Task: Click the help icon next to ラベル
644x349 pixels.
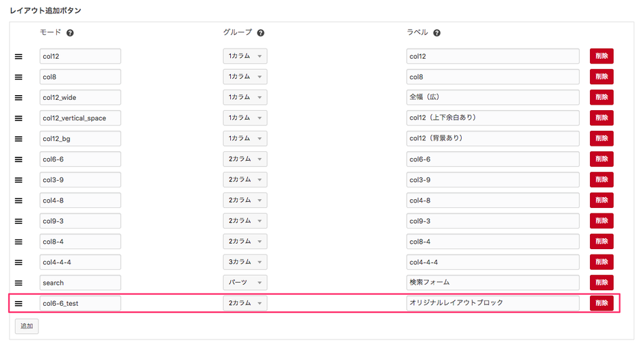Action: (x=437, y=33)
